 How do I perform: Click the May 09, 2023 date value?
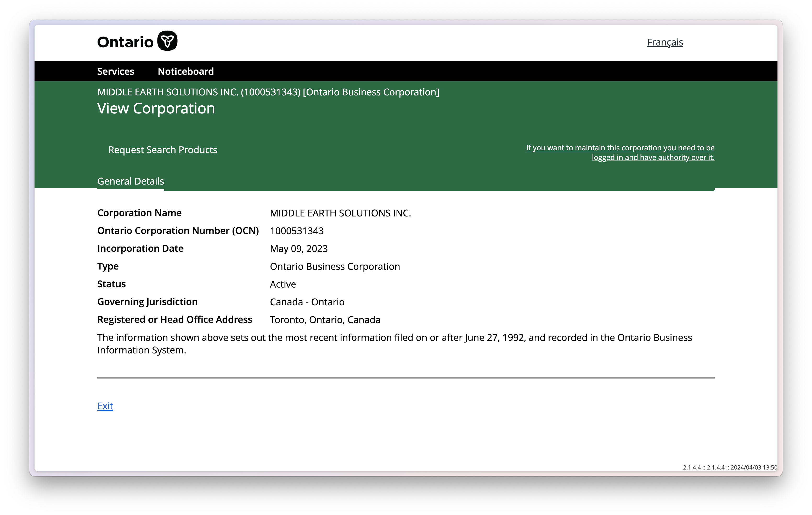click(299, 249)
